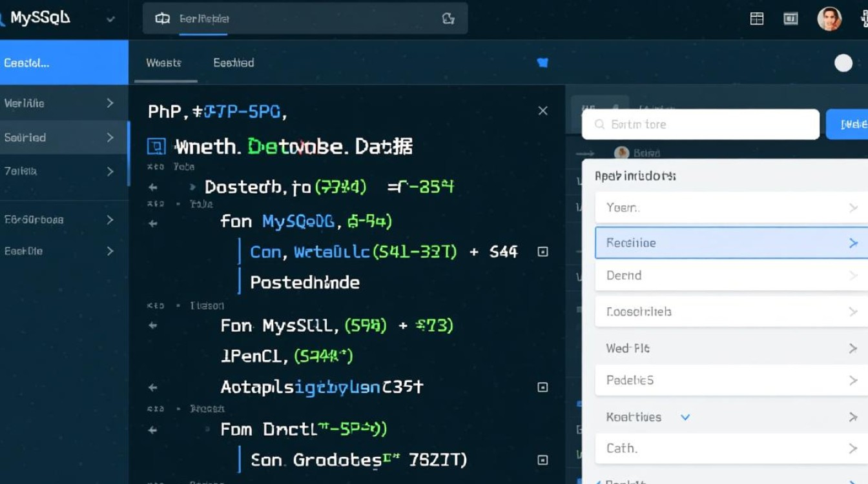Switch to the Weests tab
This screenshot has height=484, width=868.
tap(164, 63)
